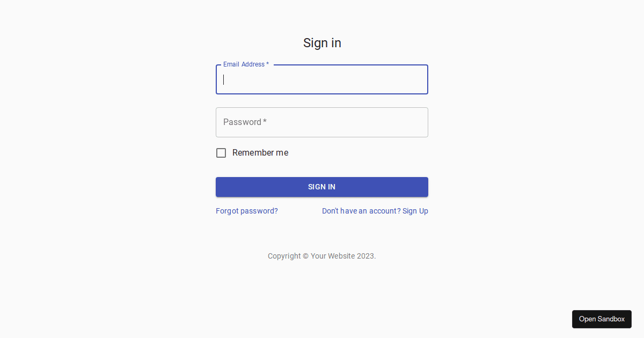Open the 'Forgot password?' link
Image resolution: width=644 pixels, height=338 pixels.
pyautogui.click(x=247, y=211)
